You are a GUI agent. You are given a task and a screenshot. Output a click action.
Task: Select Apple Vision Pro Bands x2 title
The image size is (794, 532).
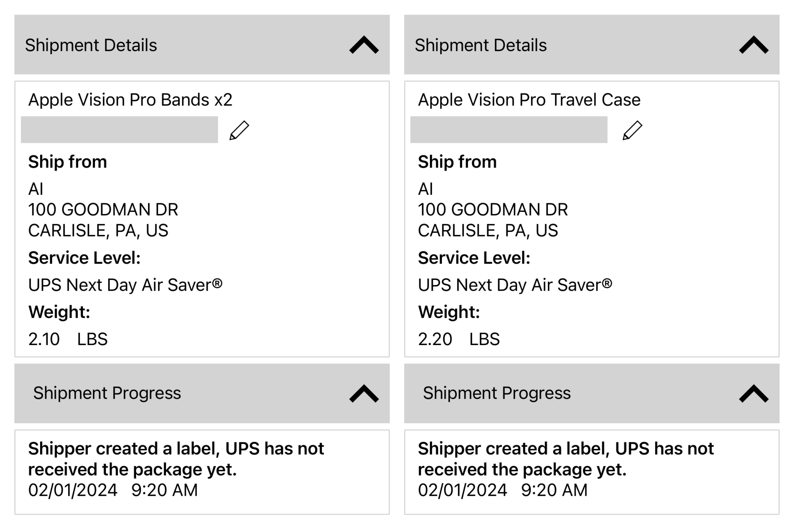coord(130,100)
